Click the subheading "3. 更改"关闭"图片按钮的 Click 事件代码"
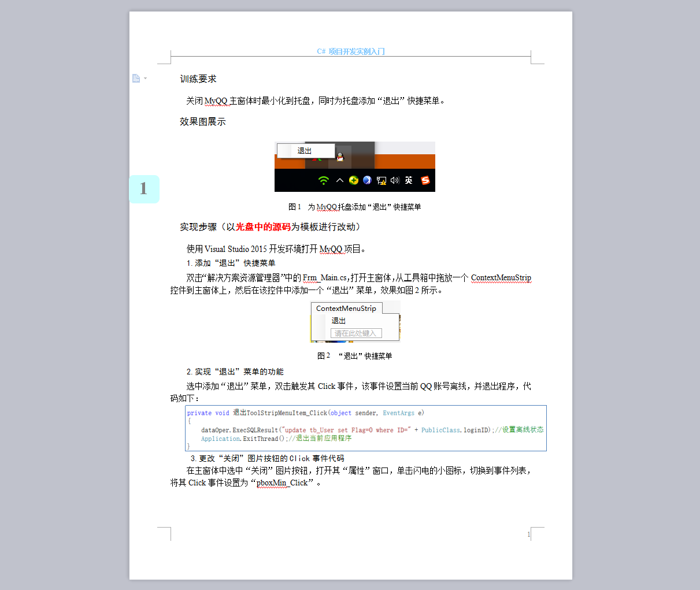Screen dimensions: 700x590 pyautogui.click(x=268, y=458)
